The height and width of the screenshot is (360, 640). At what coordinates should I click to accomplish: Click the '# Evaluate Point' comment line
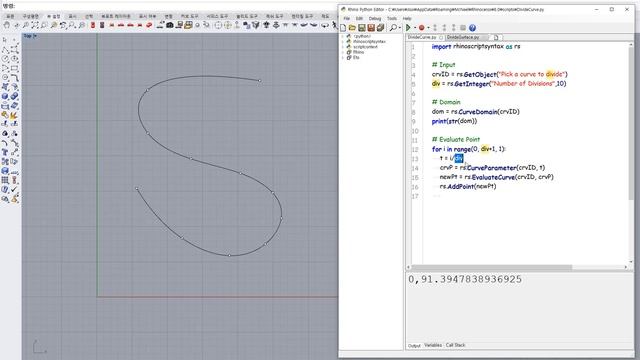point(456,140)
